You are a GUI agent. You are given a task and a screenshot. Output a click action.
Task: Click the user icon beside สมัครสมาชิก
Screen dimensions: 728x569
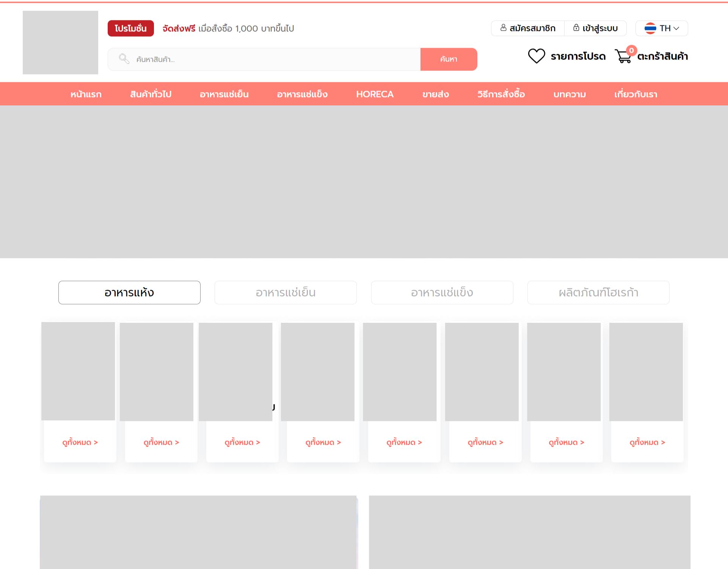pyautogui.click(x=503, y=28)
